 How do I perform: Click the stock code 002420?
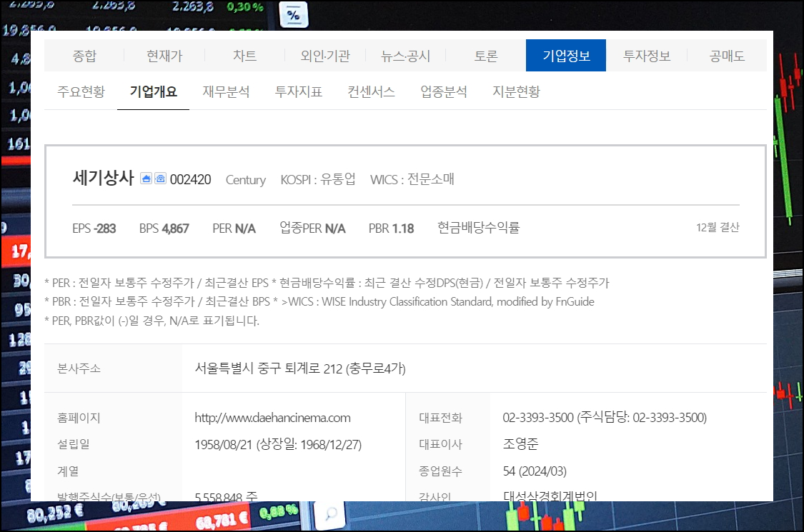pos(190,179)
